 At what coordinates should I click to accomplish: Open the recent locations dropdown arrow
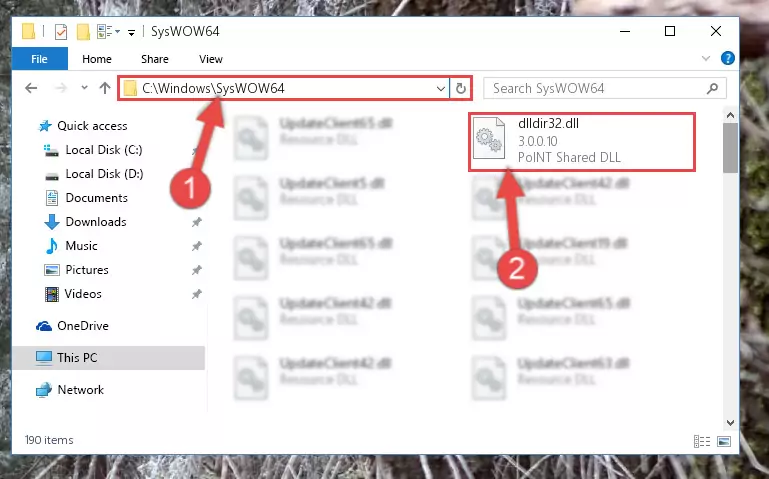coord(84,88)
